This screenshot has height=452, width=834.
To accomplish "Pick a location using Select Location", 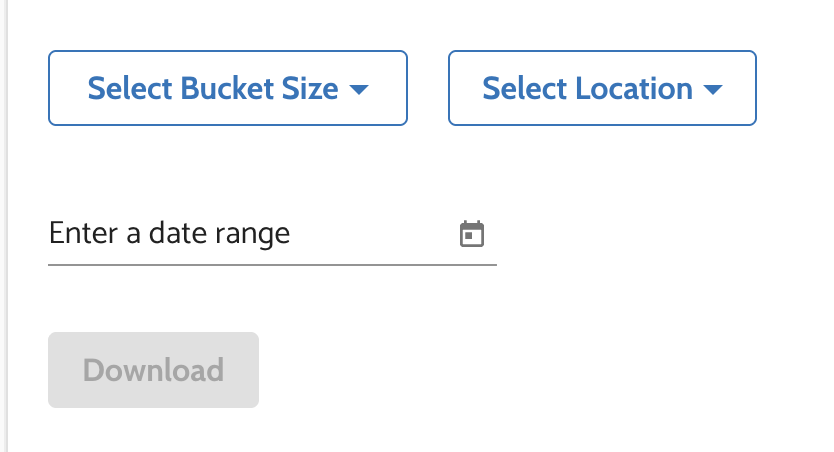I will [x=602, y=88].
